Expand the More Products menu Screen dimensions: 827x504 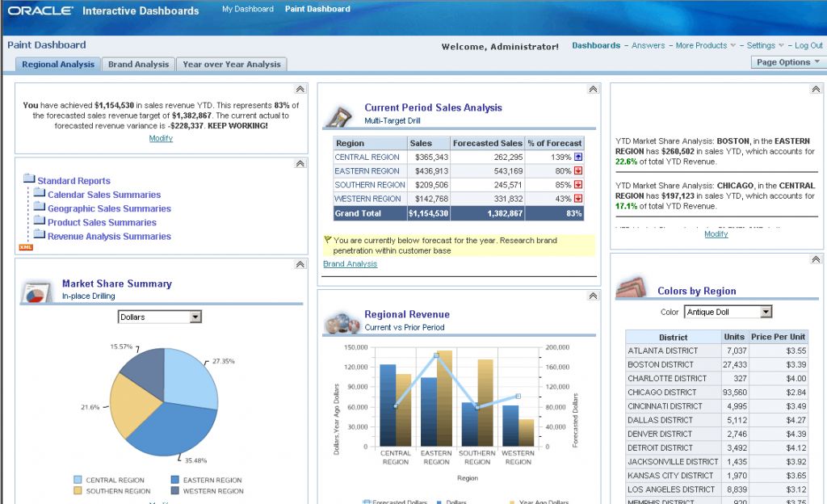pyautogui.click(x=705, y=46)
